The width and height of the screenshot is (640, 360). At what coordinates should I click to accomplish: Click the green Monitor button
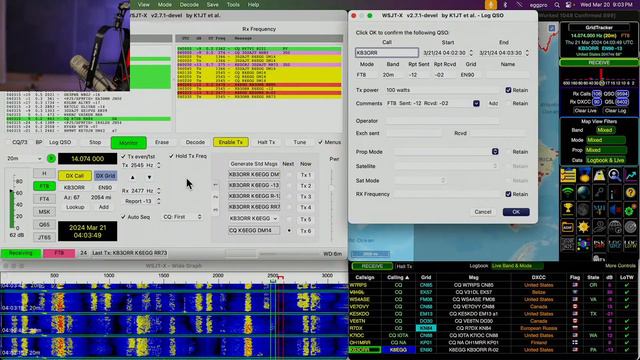(x=129, y=142)
